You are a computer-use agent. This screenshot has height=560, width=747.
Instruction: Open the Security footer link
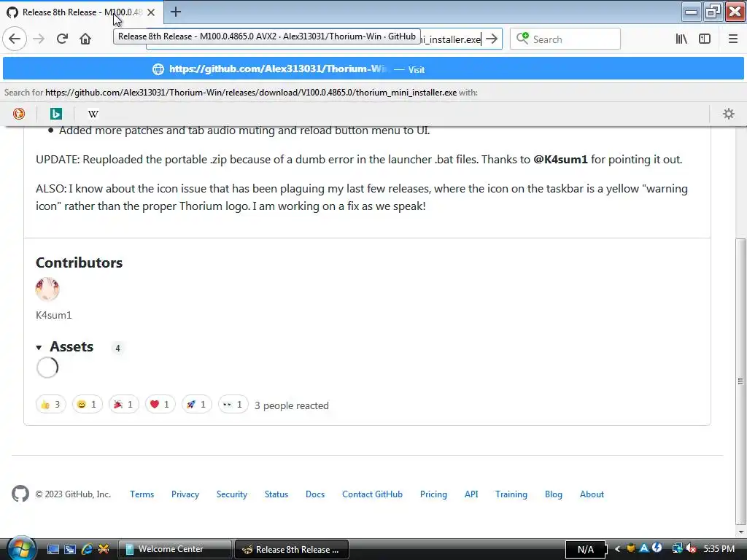click(x=232, y=494)
